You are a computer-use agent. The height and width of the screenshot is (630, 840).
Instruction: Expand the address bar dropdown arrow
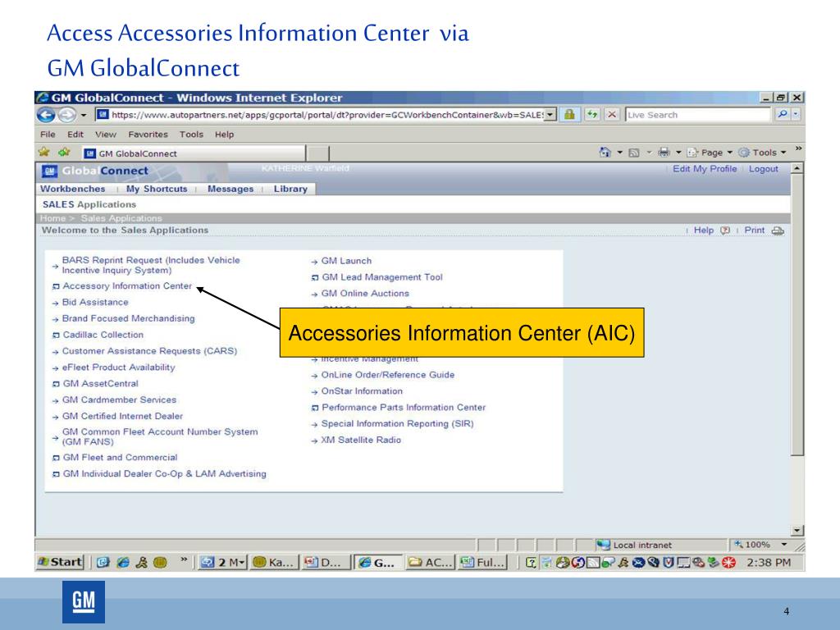(x=550, y=115)
